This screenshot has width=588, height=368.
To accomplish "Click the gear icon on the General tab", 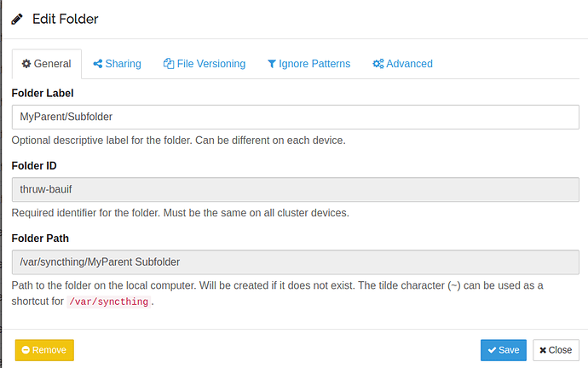I will click(x=26, y=64).
